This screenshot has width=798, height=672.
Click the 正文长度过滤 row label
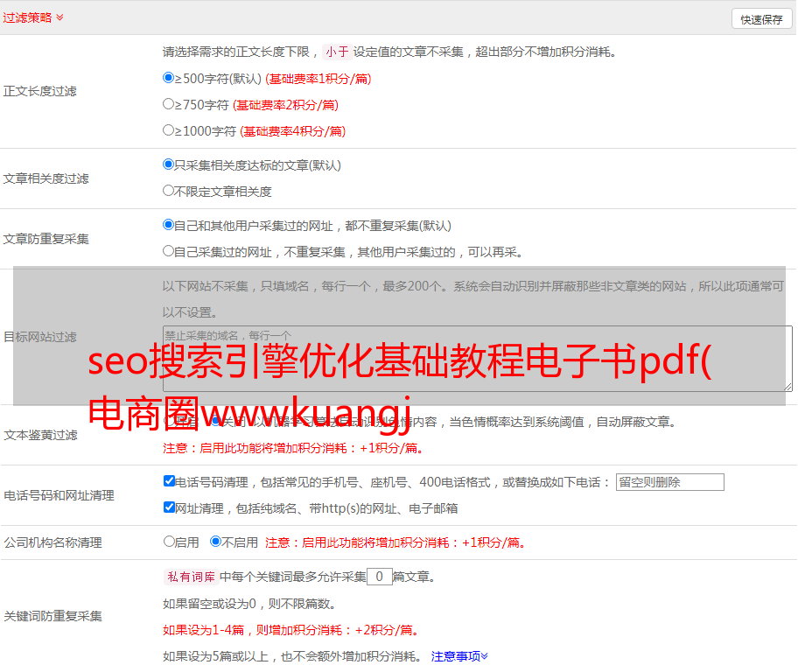click(x=40, y=91)
